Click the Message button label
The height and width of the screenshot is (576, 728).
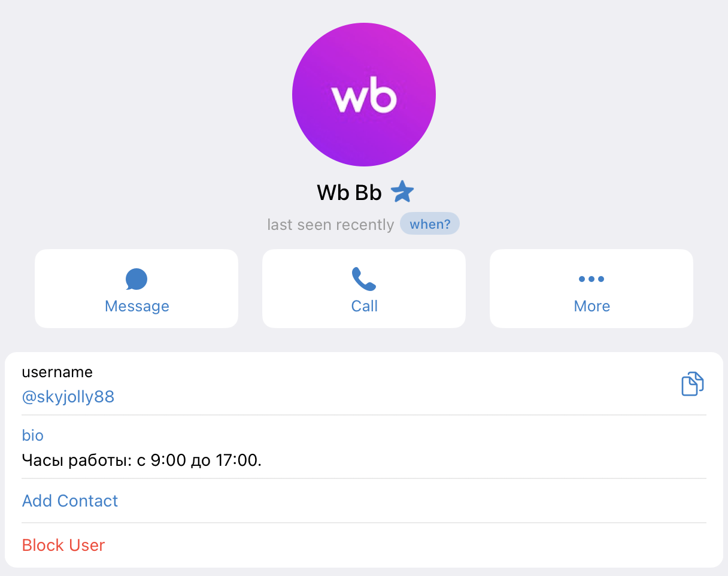pos(137,306)
